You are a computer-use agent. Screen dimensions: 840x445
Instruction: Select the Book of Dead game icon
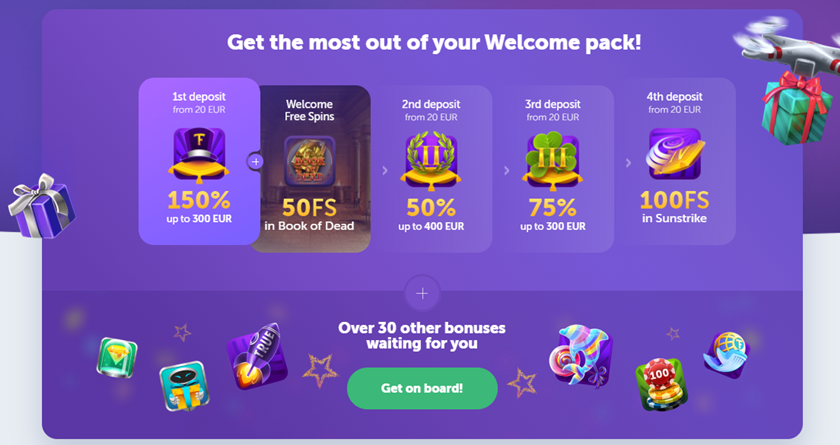click(309, 161)
